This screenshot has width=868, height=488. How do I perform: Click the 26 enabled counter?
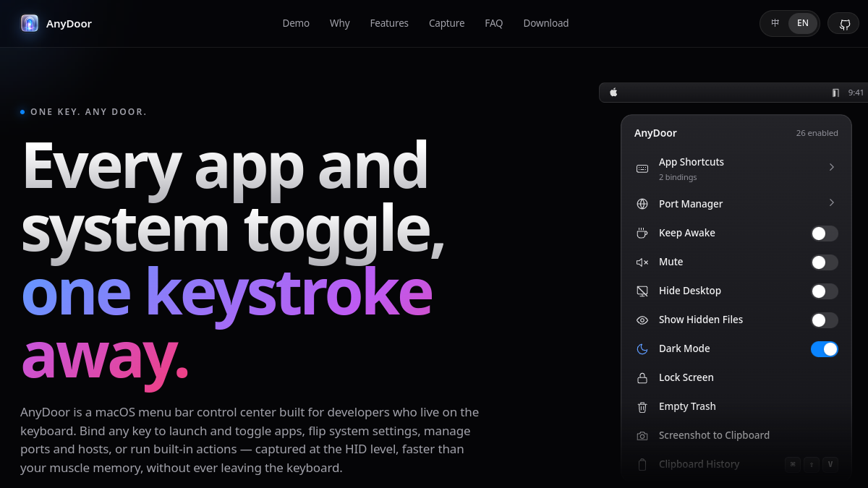point(817,133)
